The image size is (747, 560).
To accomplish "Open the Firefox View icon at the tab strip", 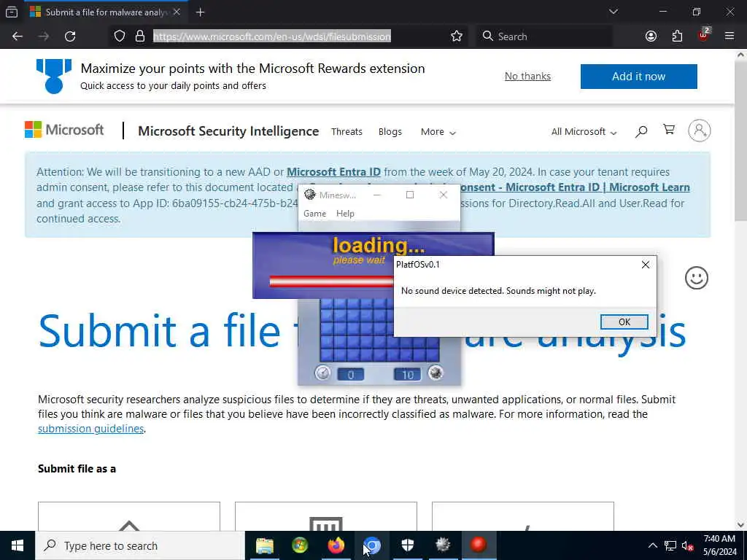I will coord(12,12).
